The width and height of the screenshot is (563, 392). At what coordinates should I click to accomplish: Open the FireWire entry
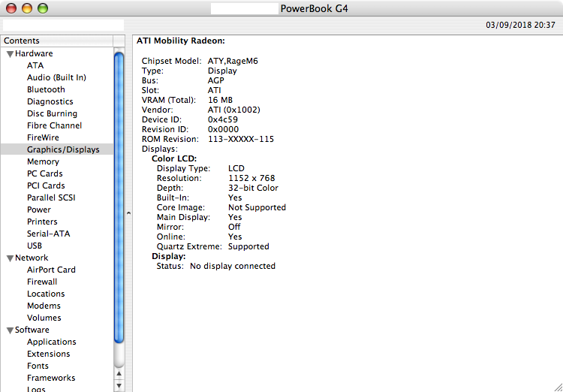43,137
